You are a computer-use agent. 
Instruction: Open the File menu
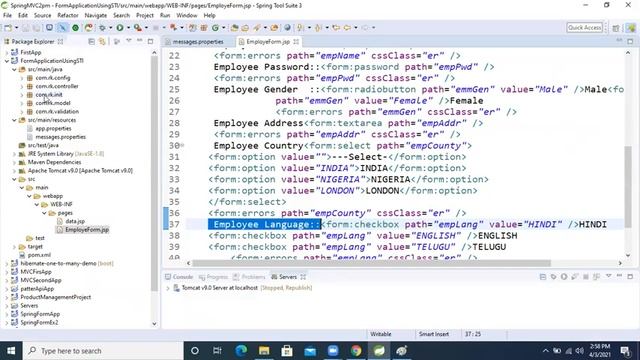pos(7,16)
